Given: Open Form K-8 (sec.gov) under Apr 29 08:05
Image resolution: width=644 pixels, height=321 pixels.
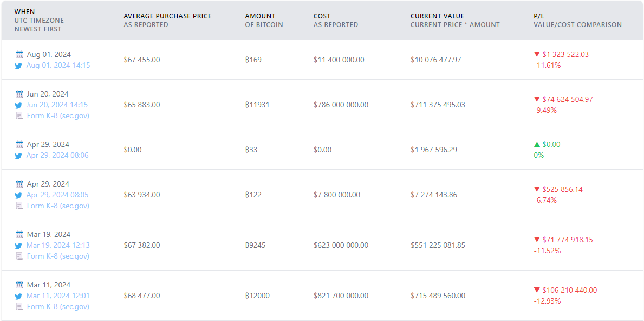Looking at the screenshot, I should 58,206.
